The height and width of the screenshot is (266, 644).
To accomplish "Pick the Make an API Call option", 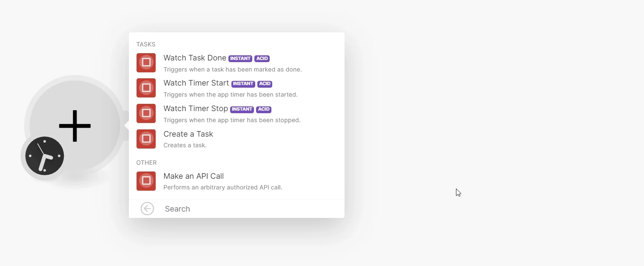I will point(237,181).
